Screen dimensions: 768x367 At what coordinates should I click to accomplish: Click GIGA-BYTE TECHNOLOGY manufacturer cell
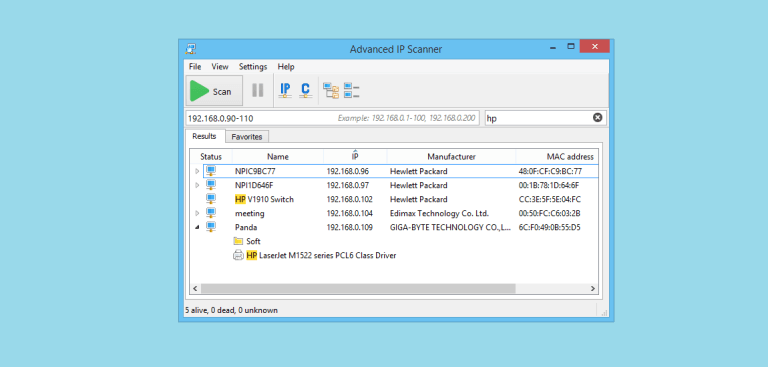[451, 227]
